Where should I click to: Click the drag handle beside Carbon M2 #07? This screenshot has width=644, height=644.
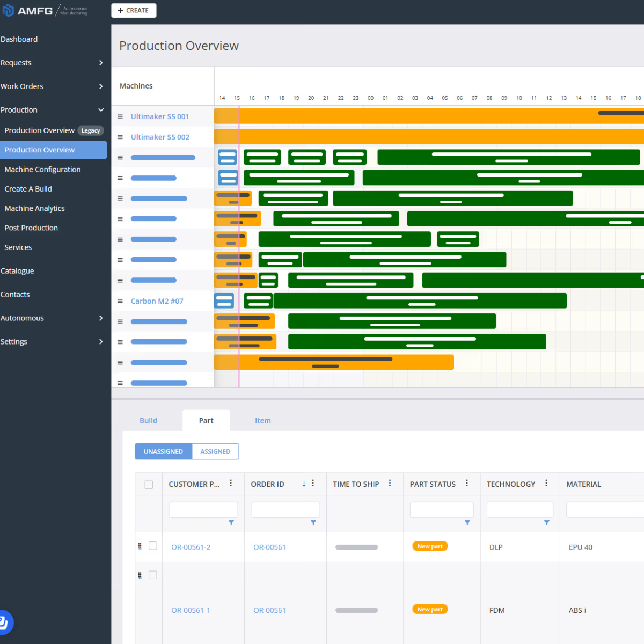tap(120, 301)
